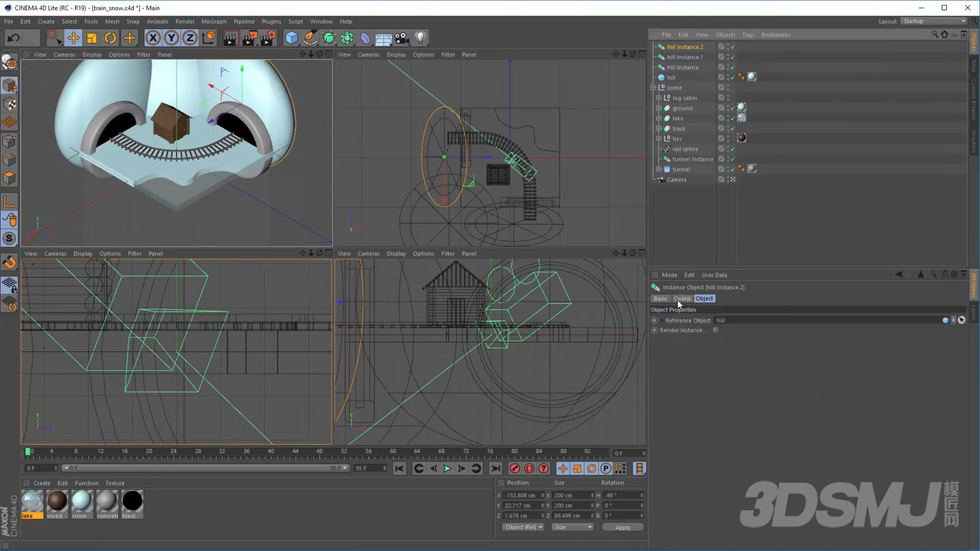
Task: Select hill Instance.1 in object tree
Action: point(684,57)
